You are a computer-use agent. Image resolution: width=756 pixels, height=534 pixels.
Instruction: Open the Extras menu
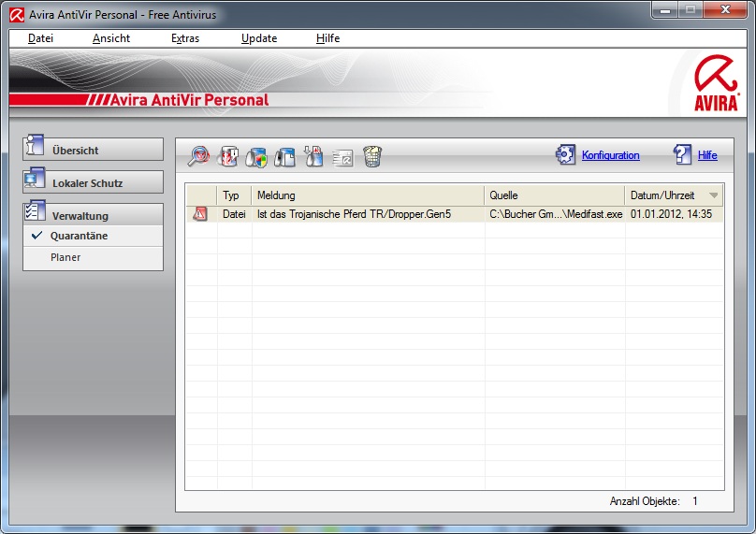pyautogui.click(x=185, y=38)
